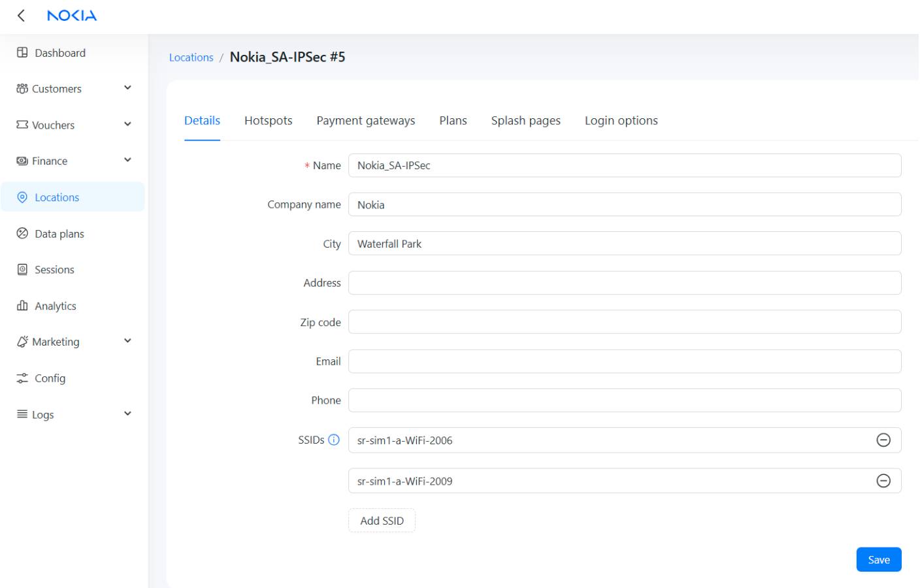
Task: Click the Config sliders icon
Action: click(x=22, y=378)
